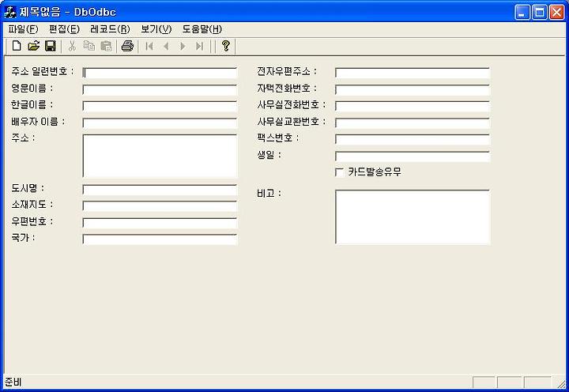The image size is (569, 392).
Task: Toggle the 카드발송유무 checkbox
Action: (339, 172)
